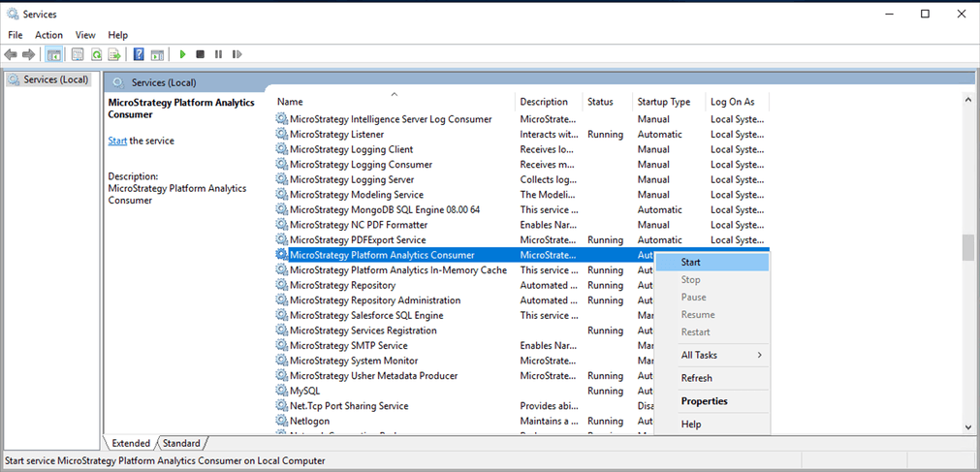Click the gear icon of Netlogon service
980x472 pixels.
282,421
